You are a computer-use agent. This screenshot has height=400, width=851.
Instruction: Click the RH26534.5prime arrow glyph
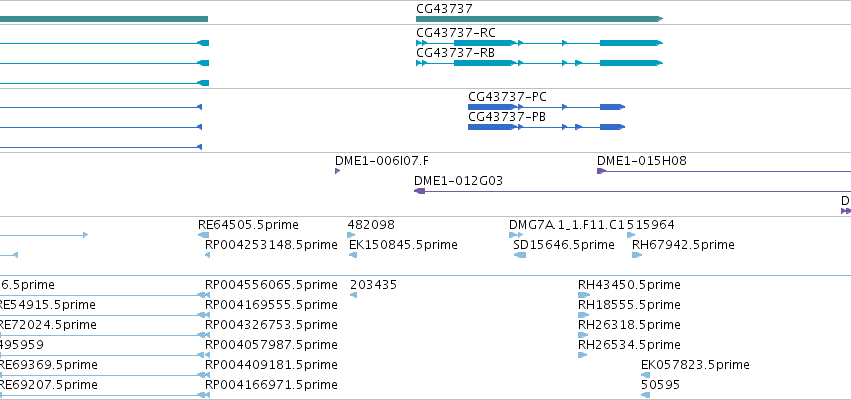click(x=582, y=355)
